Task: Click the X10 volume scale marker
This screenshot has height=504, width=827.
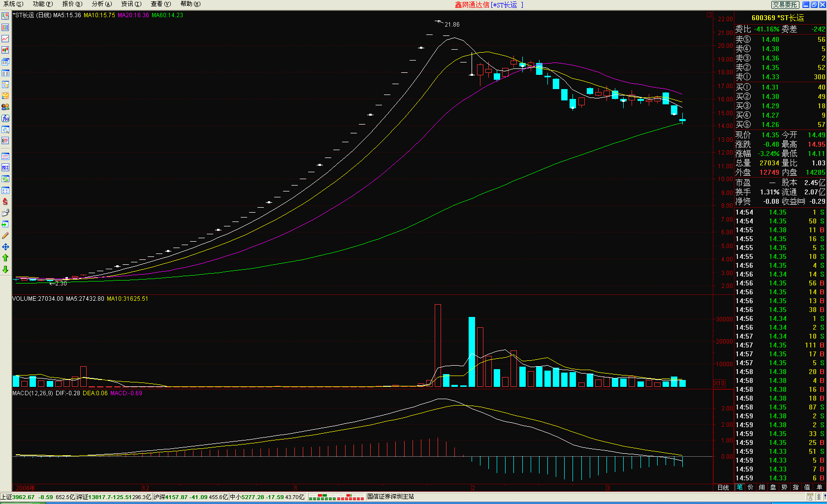Action: [x=719, y=383]
